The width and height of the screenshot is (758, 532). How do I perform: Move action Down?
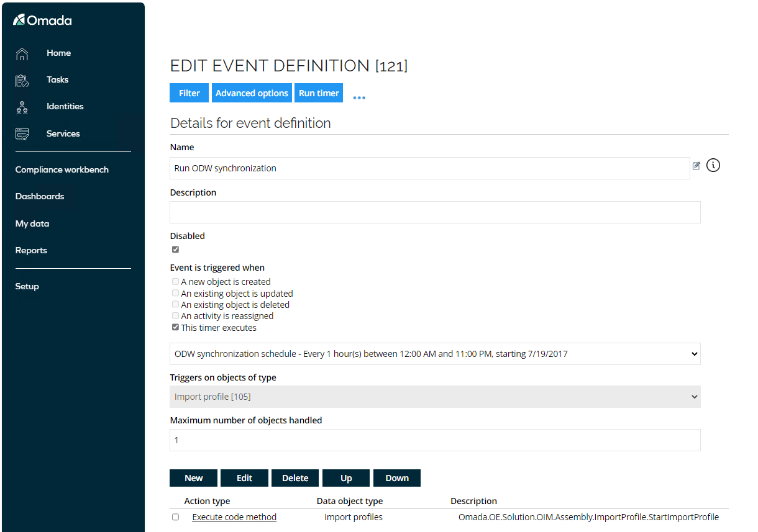397,478
